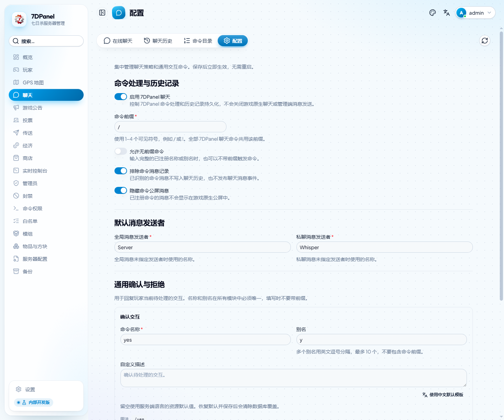Screen dimensions: 504x420
Task: Collapse the sidebar with the panel icon
Action: click(102, 13)
